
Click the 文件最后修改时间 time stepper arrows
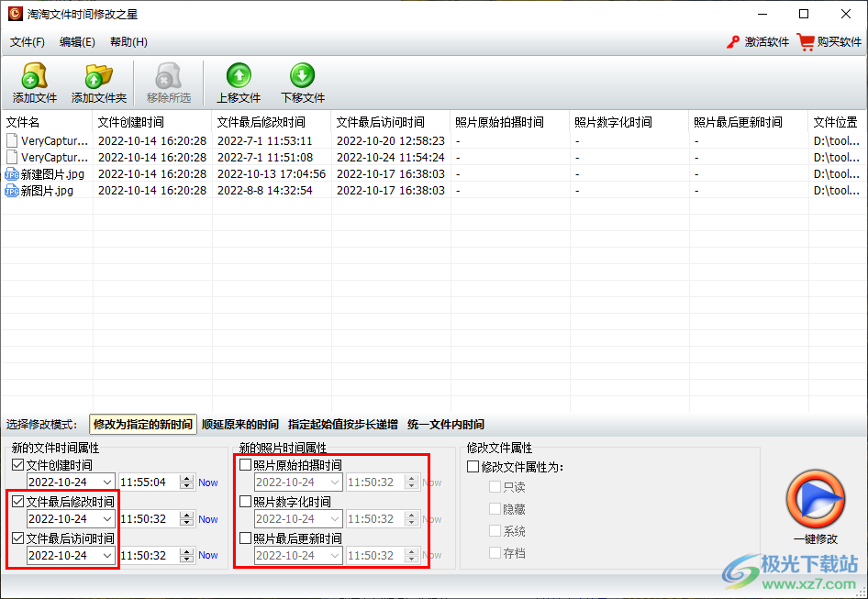pyautogui.click(x=187, y=518)
